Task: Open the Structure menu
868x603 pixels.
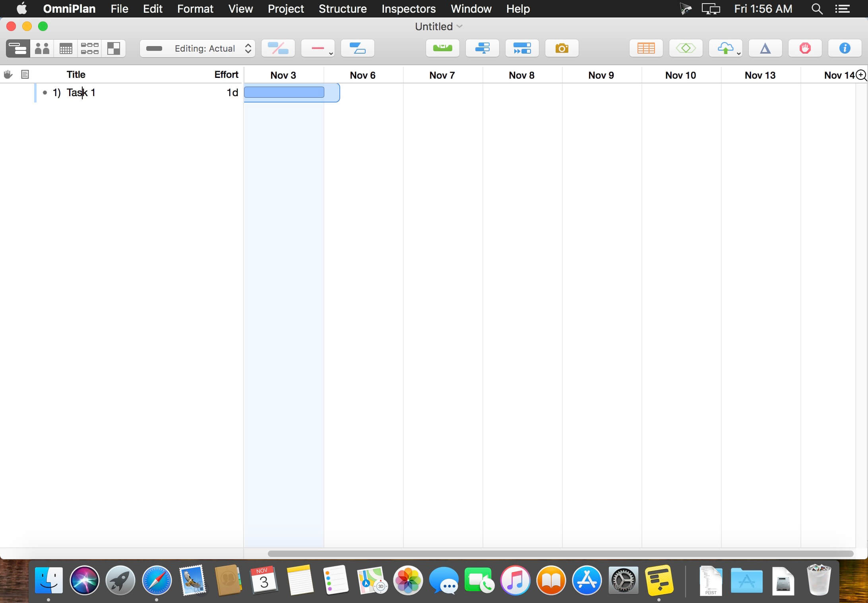Action: point(342,9)
